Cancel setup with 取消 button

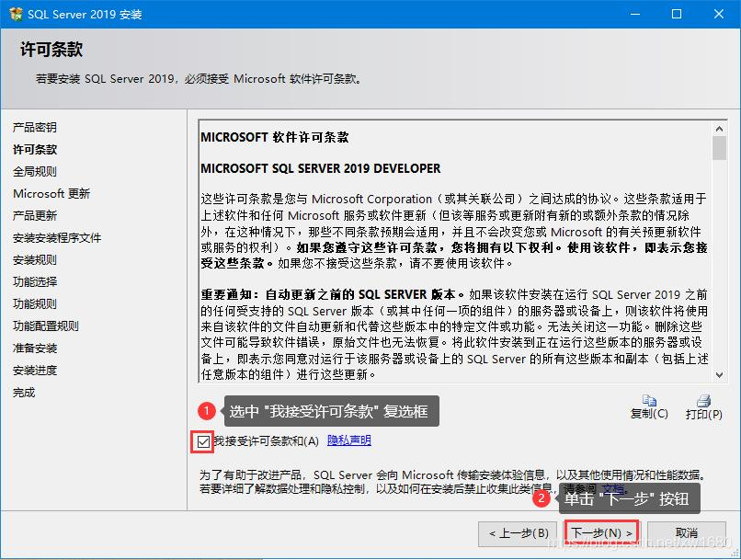click(x=686, y=532)
